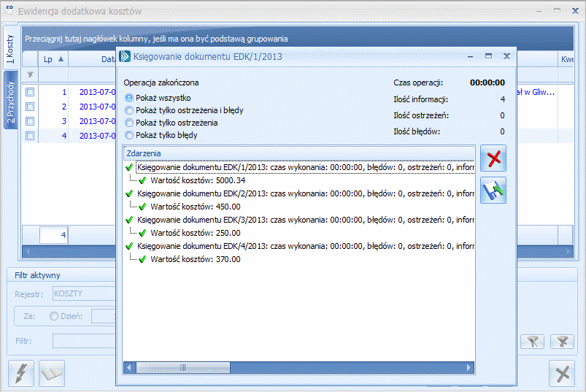Minimize the Księgowanie dokumentu dialog
The width and height of the screenshot is (586, 392).
coord(470,56)
